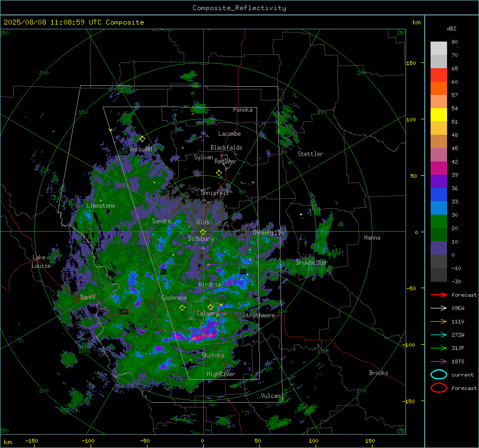Click the Lacombe town label
479x448 pixels.
229,134
